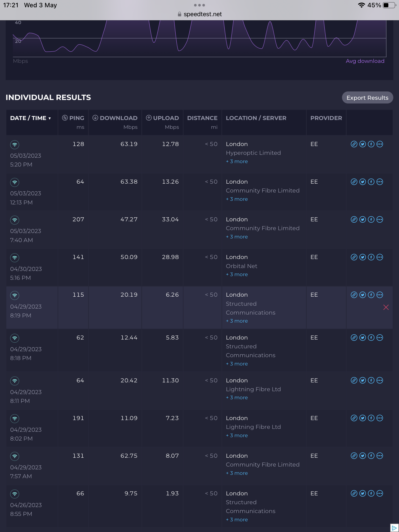Expand '+ 3 more' for 04/26/2023 result
The height and width of the screenshot is (532, 399).
tap(237, 520)
